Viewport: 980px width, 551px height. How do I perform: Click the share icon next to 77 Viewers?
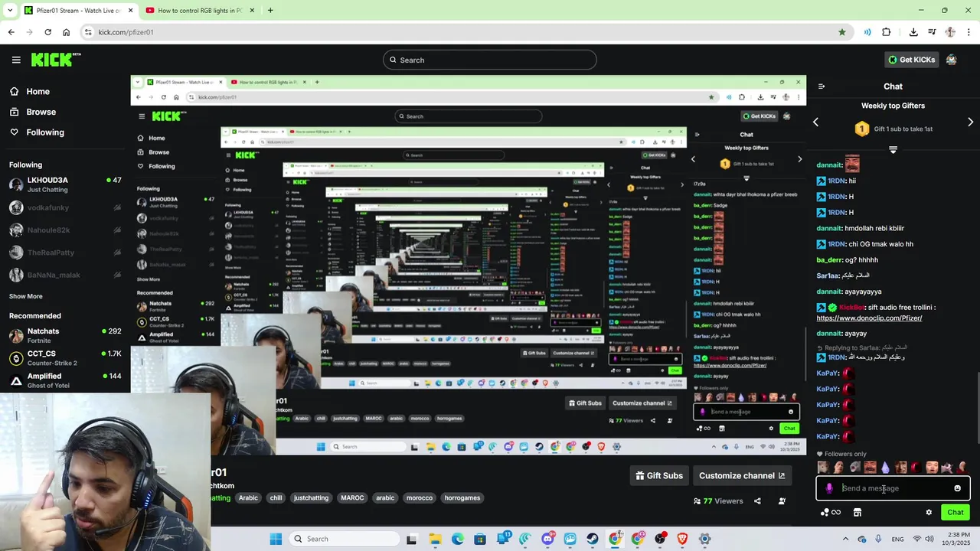point(757,501)
